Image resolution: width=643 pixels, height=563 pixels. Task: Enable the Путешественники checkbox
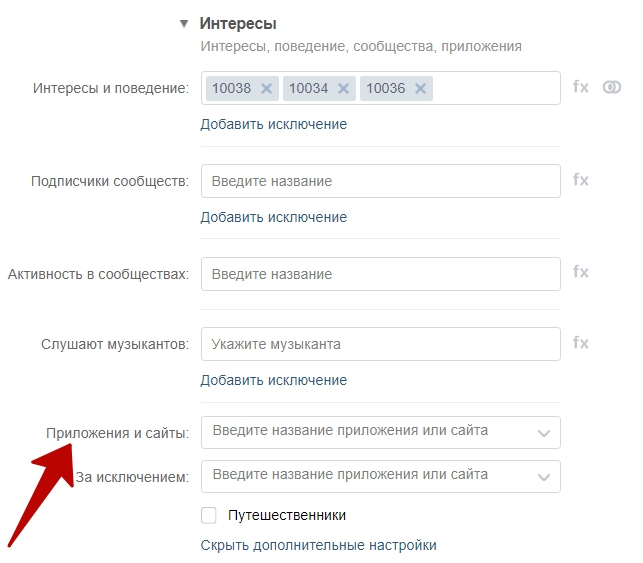[209, 515]
